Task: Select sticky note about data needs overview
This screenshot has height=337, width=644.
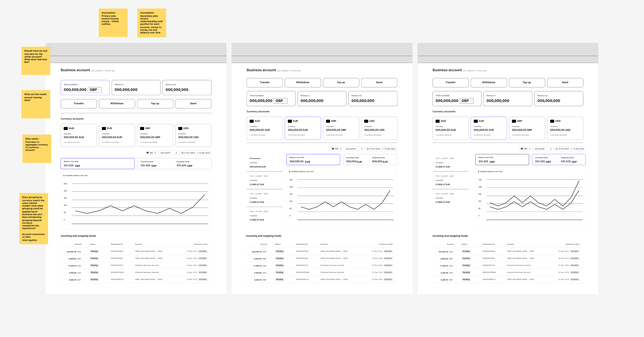Action: (x=37, y=149)
